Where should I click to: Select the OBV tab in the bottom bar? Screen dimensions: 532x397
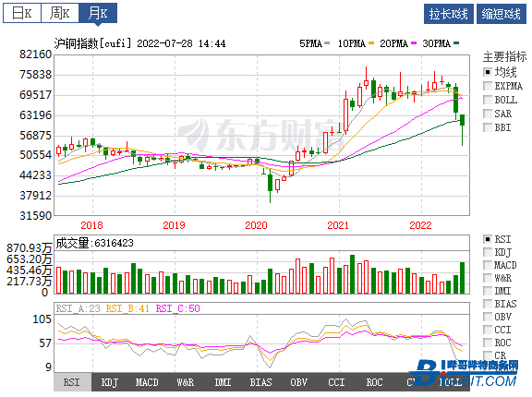point(299,382)
